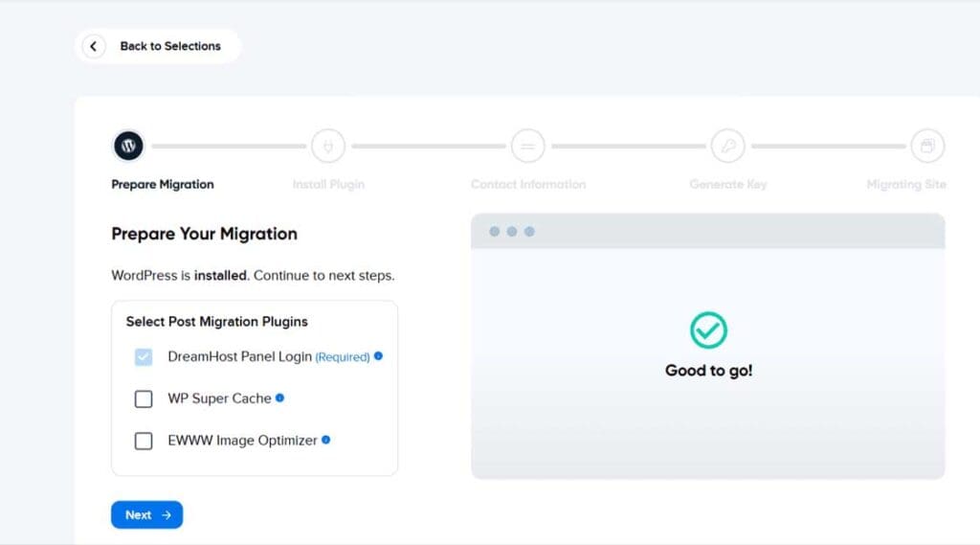Click the Good to go! text
The width and height of the screenshot is (980, 545).
(x=709, y=371)
